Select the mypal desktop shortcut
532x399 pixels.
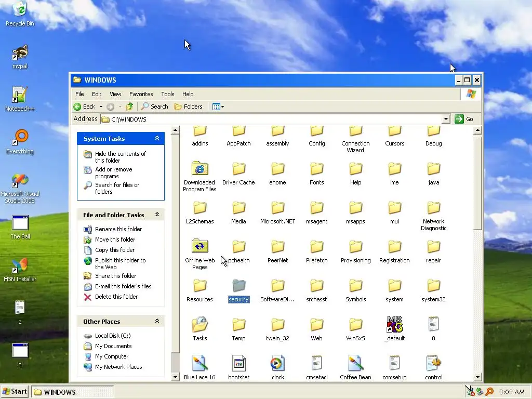[x=20, y=57]
